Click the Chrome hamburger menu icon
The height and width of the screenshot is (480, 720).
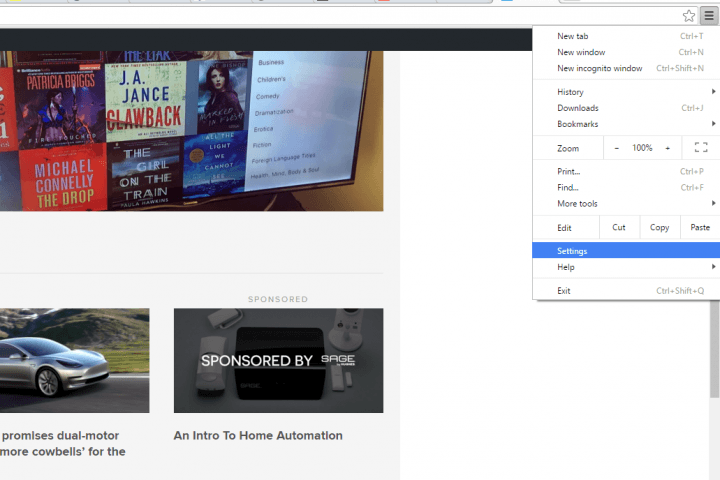pyautogui.click(x=708, y=16)
